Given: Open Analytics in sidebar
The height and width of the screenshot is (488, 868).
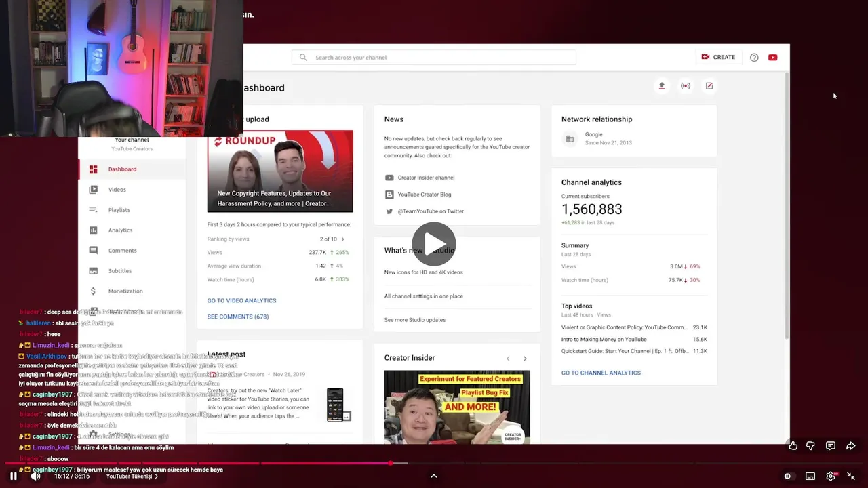Looking at the screenshot, I should point(132,230).
